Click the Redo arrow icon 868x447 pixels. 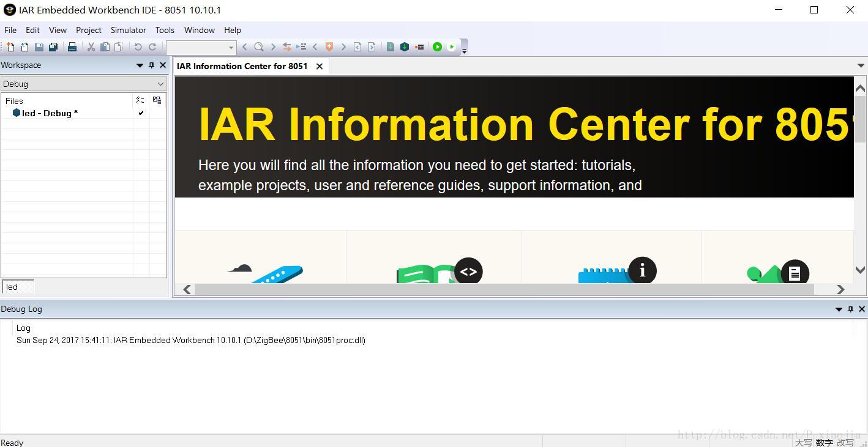[x=152, y=47]
